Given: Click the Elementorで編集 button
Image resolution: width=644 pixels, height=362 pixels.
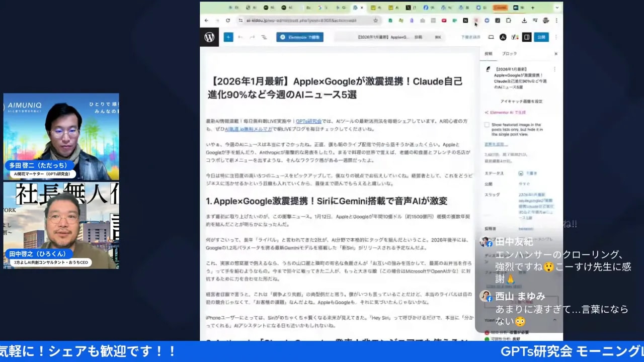Looking at the screenshot, I should tap(299, 37).
